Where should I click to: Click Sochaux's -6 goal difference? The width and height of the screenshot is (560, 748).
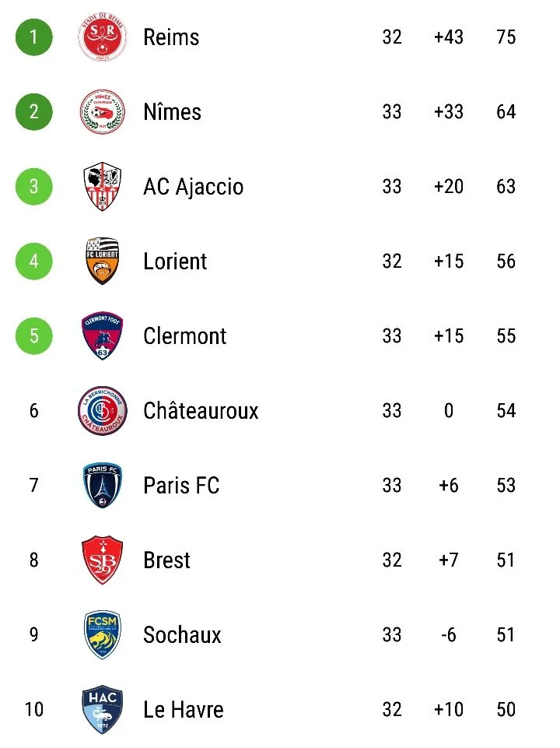(x=449, y=635)
